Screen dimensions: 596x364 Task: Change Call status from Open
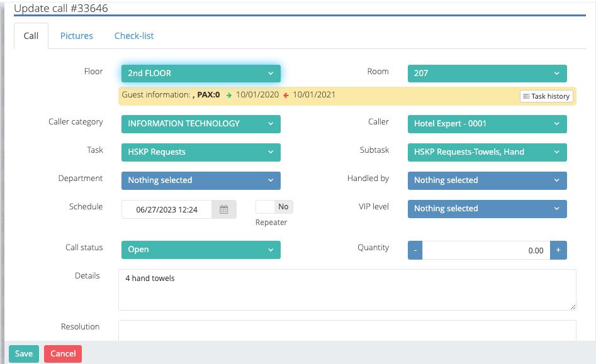point(201,250)
